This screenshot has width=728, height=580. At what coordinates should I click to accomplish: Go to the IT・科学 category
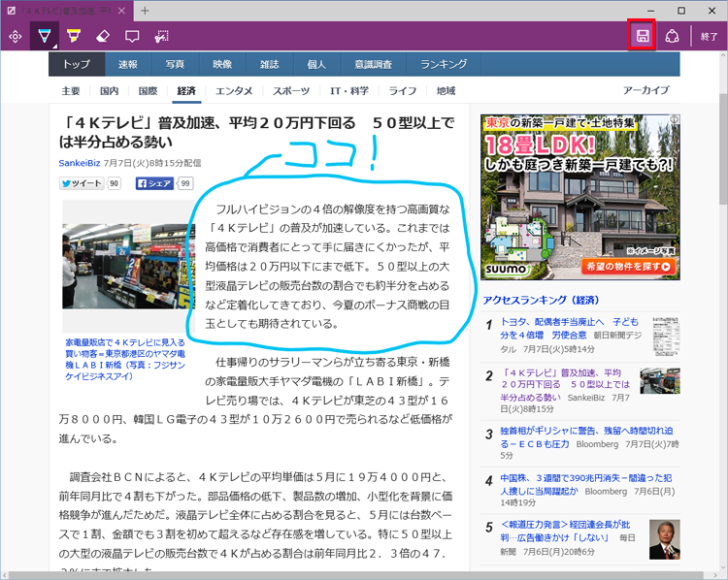point(348,91)
